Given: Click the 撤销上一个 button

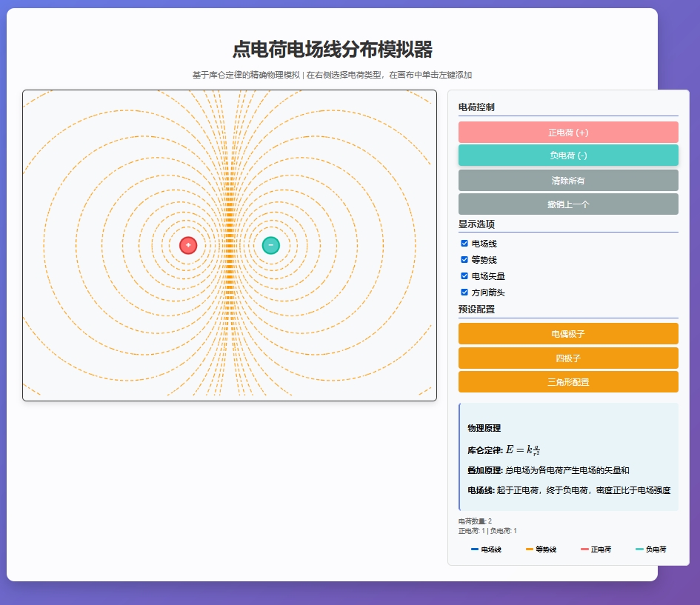Looking at the screenshot, I should (x=568, y=204).
